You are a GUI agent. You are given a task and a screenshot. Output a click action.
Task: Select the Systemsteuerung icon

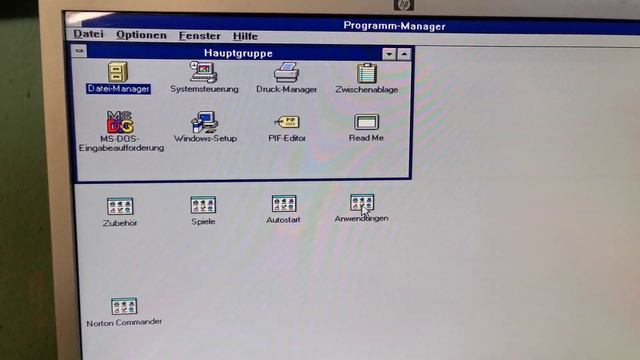pos(203,72)
